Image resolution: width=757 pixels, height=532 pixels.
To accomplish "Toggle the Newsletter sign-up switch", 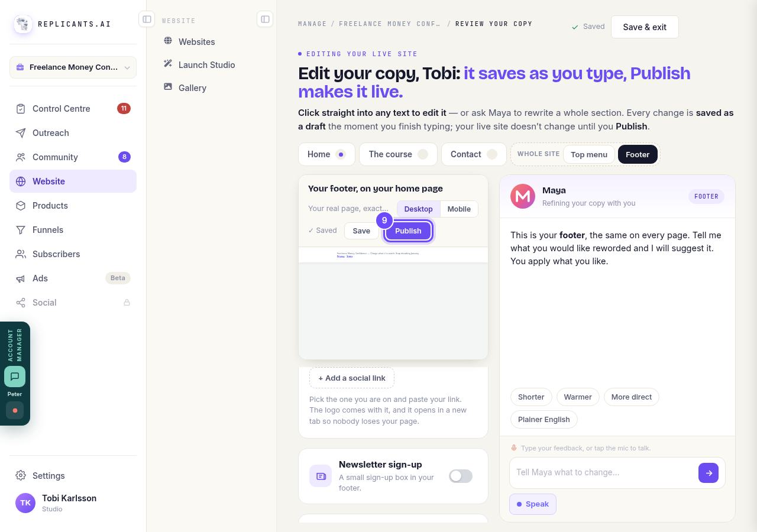I will pos(461,476).
